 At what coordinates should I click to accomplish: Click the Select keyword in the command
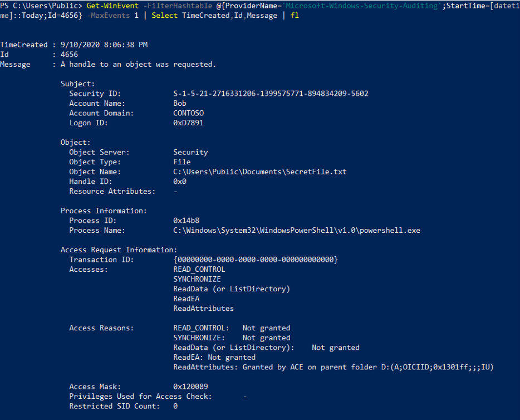[164, 16]
